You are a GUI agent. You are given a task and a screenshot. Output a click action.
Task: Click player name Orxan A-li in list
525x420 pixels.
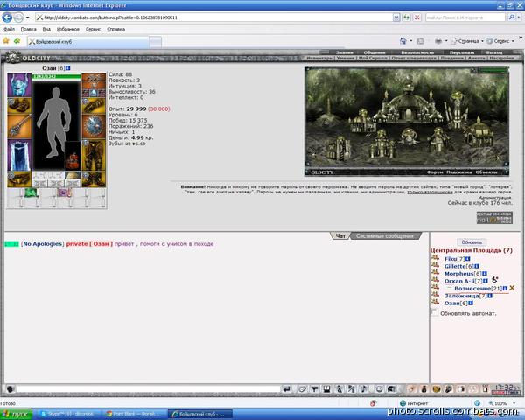tap(459, 281)
